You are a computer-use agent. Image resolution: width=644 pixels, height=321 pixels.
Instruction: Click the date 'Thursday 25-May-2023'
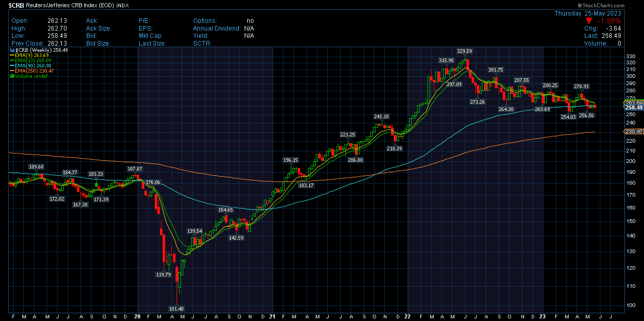[587, 13]
